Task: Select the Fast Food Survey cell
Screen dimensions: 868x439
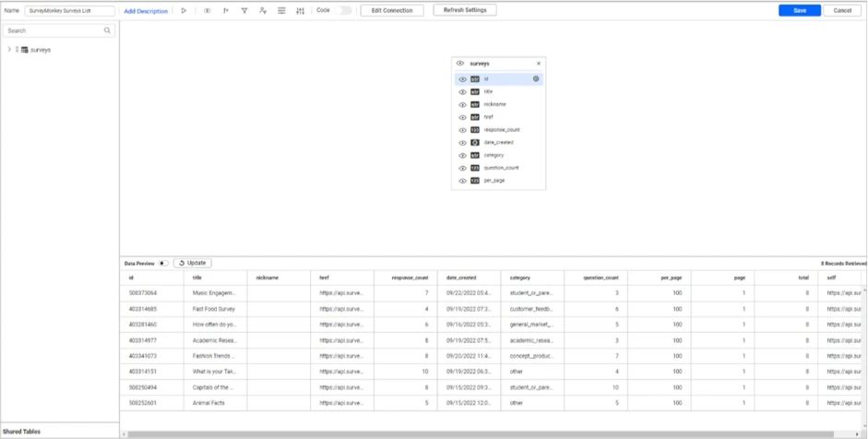Action: (215, 309)
